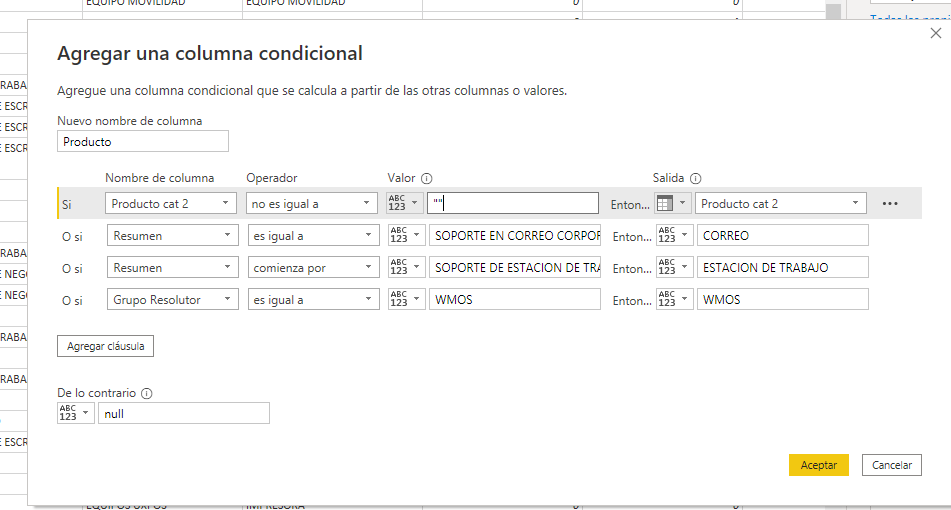Close the conditional column dialog
This screenshot has width=951, height=510.
[x=936, y=33]
